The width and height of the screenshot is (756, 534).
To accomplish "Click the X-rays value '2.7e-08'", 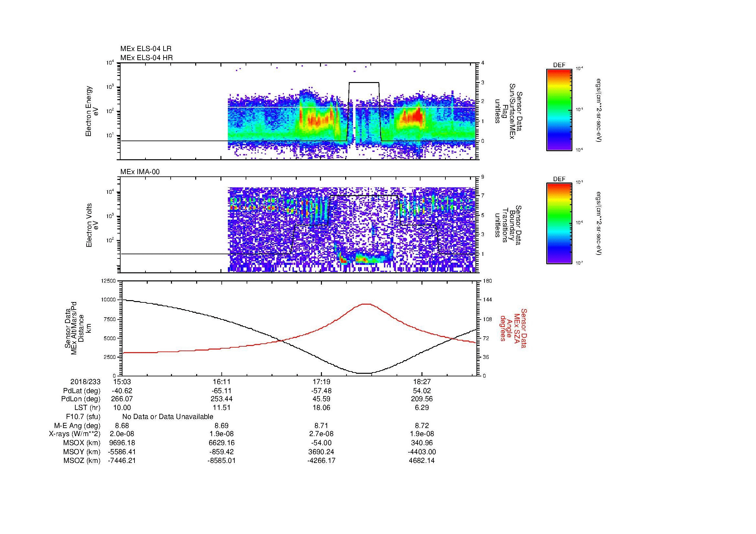I will pyautogui.click(x=321, y=434).
